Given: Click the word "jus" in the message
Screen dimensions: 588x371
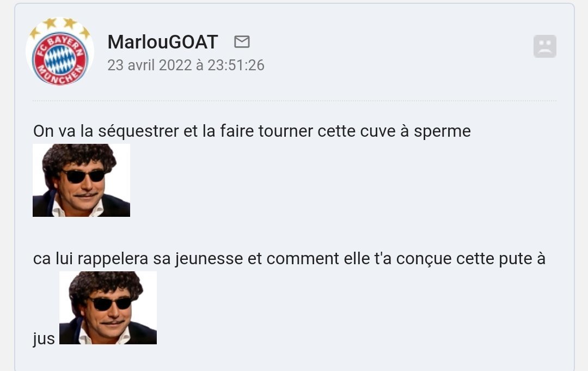Looking at the screenshot, I should [44, 339].
